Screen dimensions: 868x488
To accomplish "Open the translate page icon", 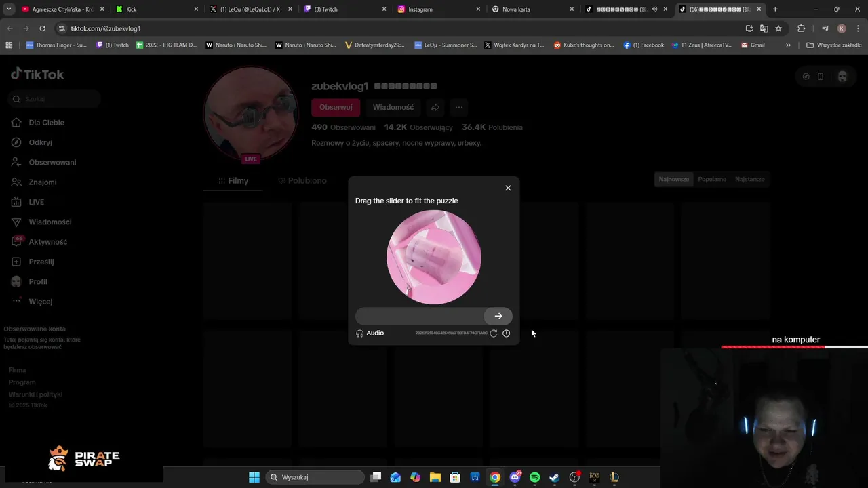I will click(x=764, y=28).
